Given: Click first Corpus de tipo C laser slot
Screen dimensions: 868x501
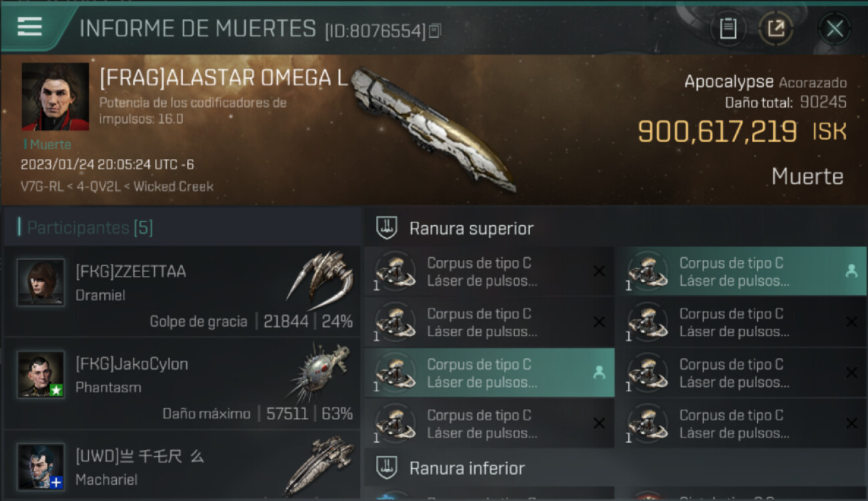Looking at the screenshot, I should (489, 271).
